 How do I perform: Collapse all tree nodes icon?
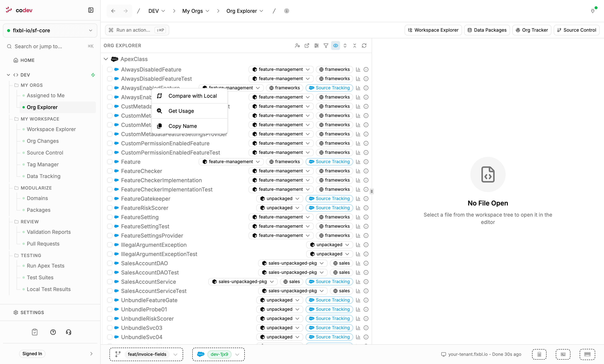(354, 45)
